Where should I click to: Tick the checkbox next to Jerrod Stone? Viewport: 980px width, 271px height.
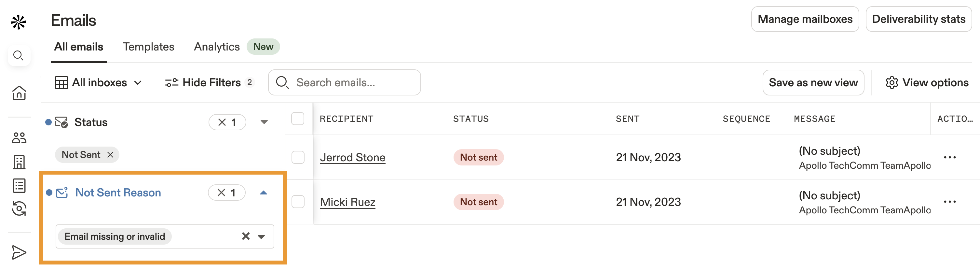pos(298,157)
